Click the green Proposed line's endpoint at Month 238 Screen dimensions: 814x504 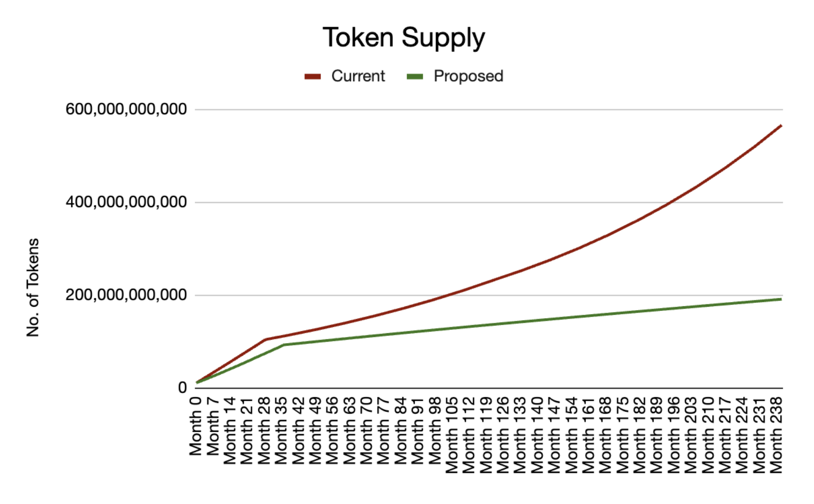pyautogui.click(x=781, y=299)
